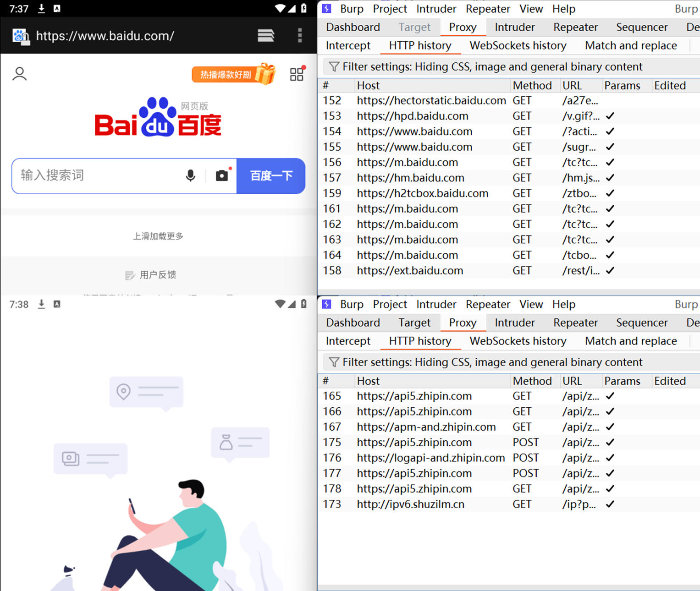This screenshot has width=700, height=591.
Task: Open Match and replace sub-tab in lower window
Action: [x=631, y=341]
